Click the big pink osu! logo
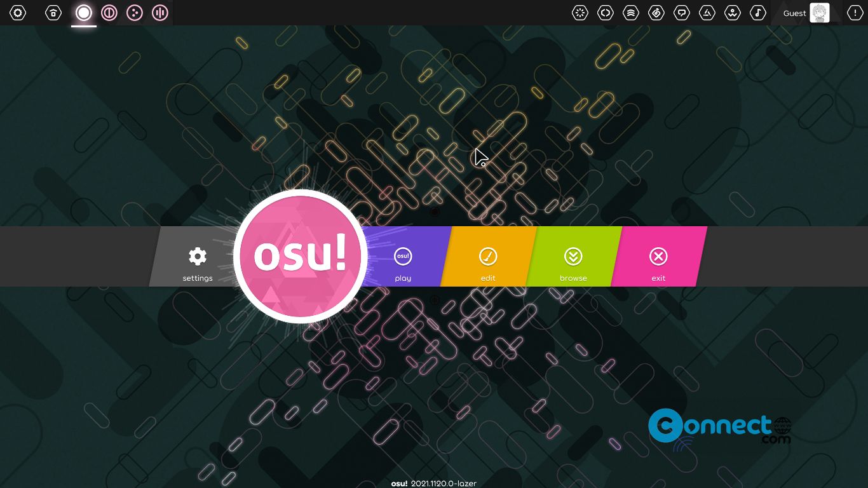The image size is (868, 488). click(x=301, y=256)
